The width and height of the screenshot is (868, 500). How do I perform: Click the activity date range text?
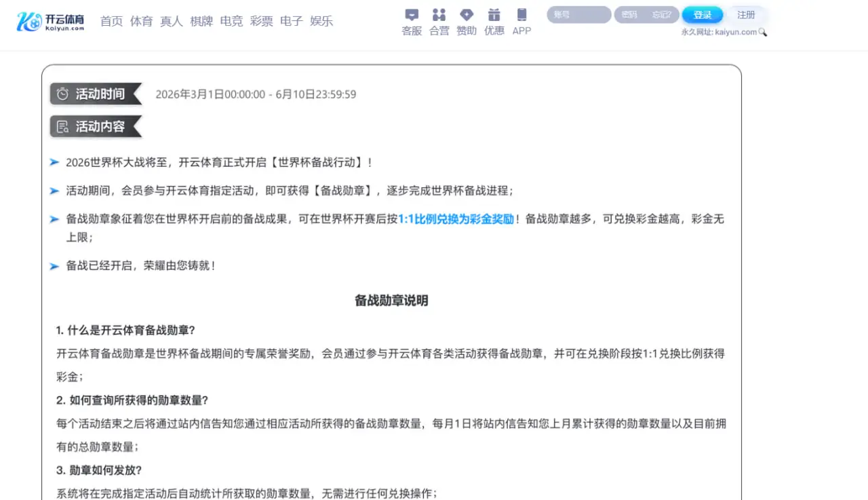click(x=256, y=94)
